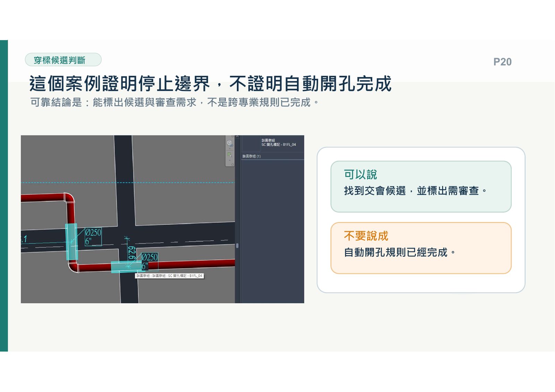Click the '可以說' green card heading

360,174
